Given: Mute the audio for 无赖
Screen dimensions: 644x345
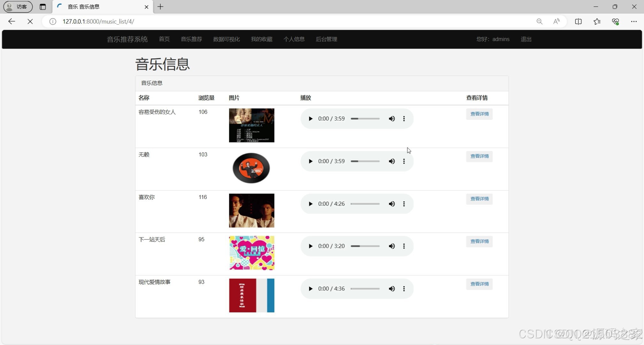Looking at the screenshot, I should coord(392,161).
